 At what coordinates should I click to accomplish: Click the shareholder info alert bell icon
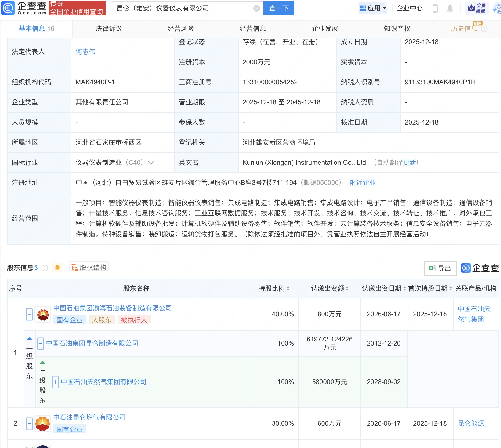point(57,268)
